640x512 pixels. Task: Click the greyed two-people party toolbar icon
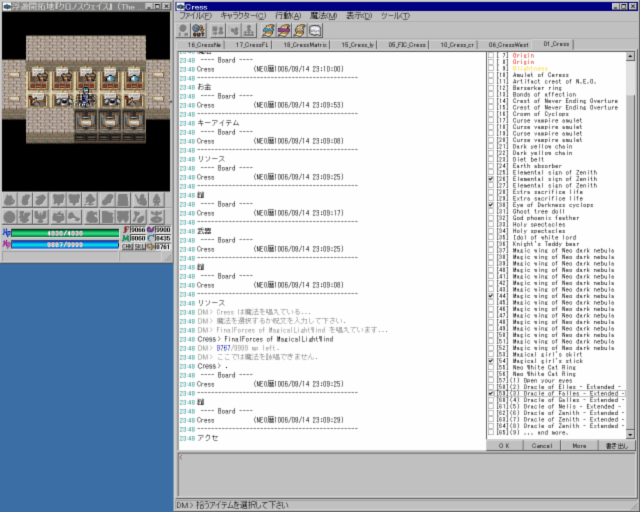[218, 30]
